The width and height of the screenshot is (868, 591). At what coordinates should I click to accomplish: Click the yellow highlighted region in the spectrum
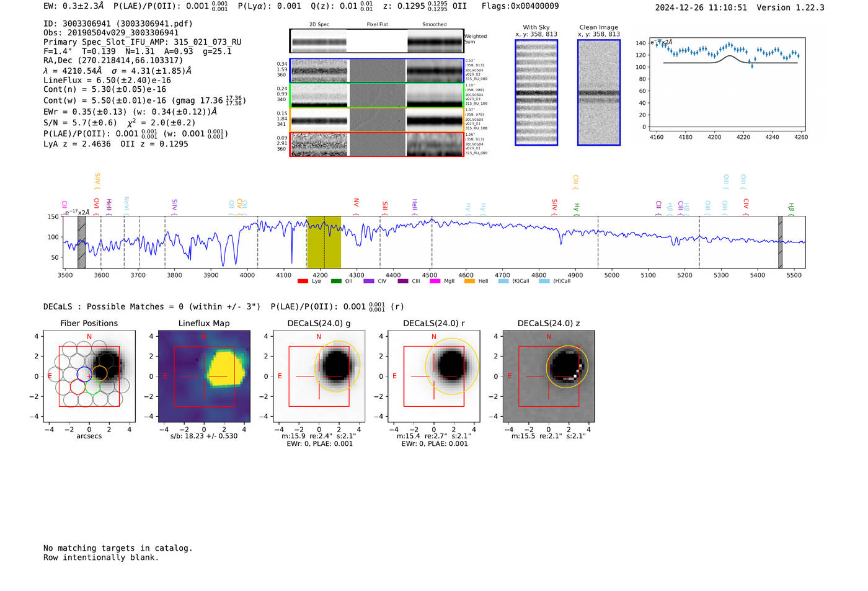tap(324, 242)
